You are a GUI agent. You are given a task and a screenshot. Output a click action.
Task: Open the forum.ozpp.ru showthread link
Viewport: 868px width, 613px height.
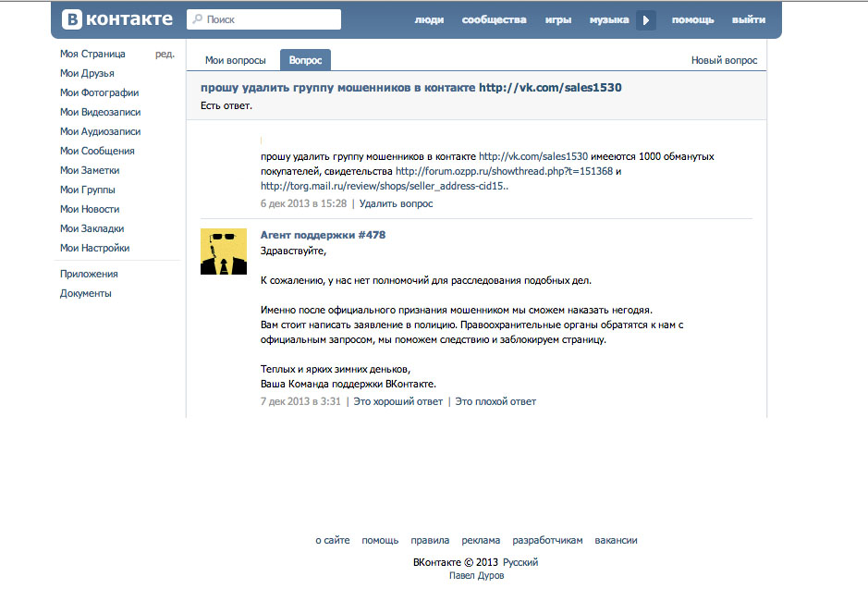pos(505,171)
